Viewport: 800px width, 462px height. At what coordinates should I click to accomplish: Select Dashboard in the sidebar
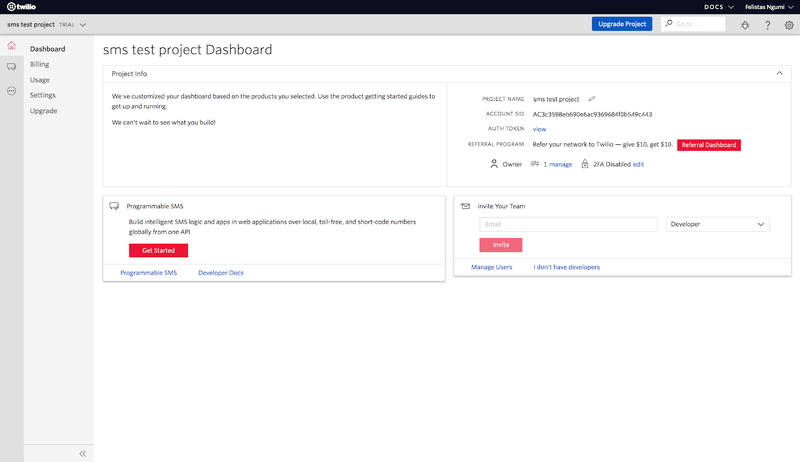[47, 49]
